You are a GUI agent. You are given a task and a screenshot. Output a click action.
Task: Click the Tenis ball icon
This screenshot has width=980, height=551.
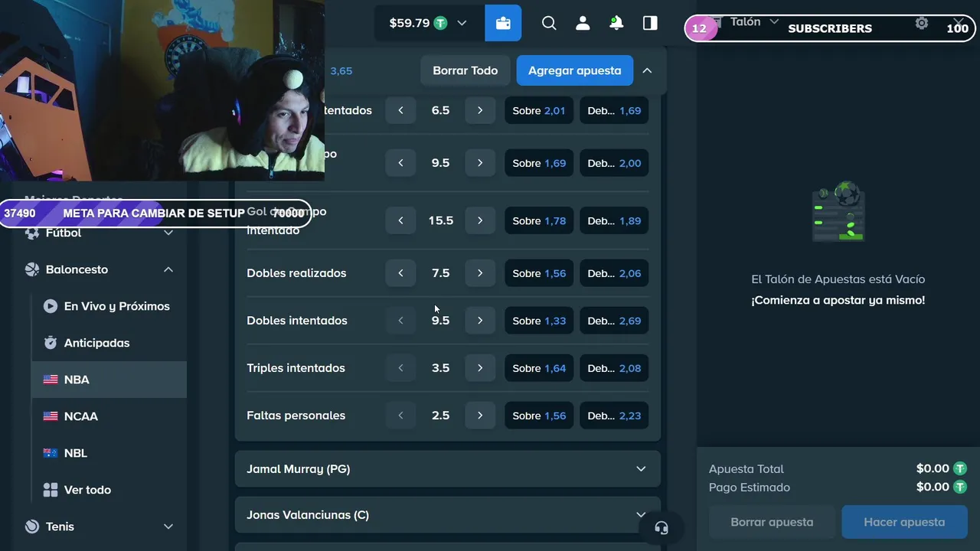(32, 527)
